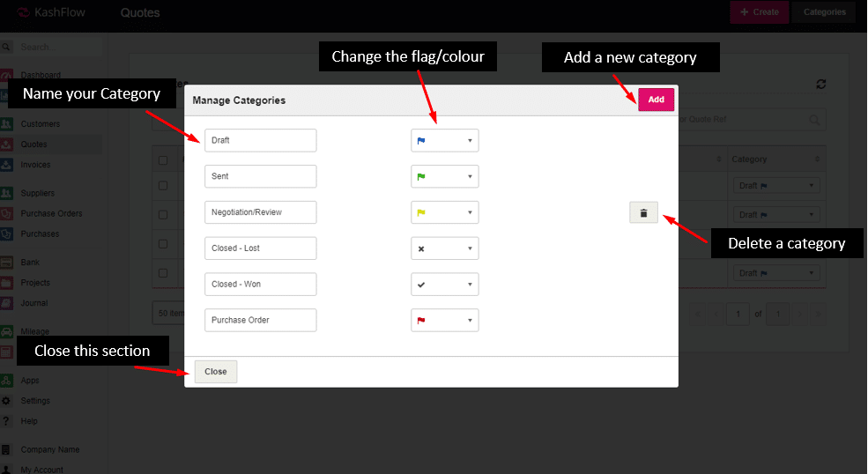Open Settings gear in the sidebar
The height and width of the screenshot is (474, 868).
point(6,401)
